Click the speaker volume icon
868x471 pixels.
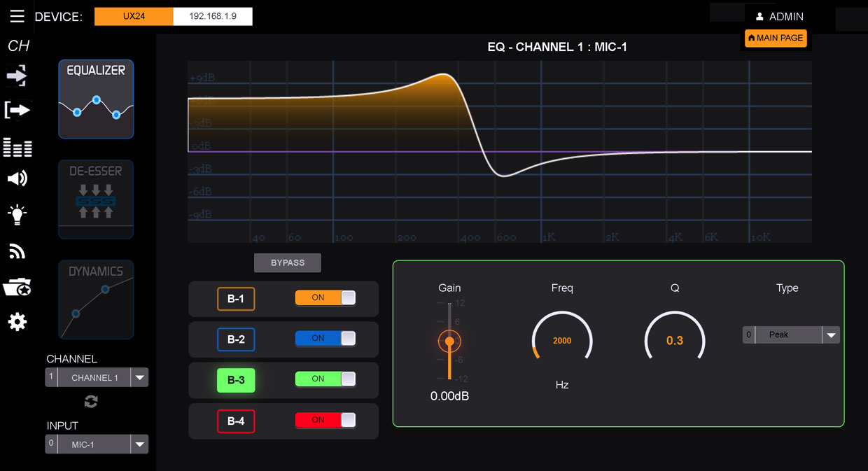17,179
